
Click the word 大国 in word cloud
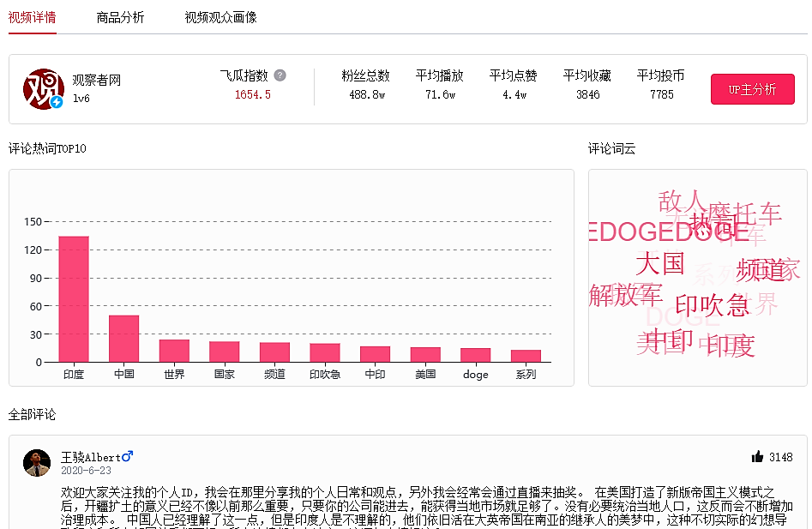(x=660, y=263)
